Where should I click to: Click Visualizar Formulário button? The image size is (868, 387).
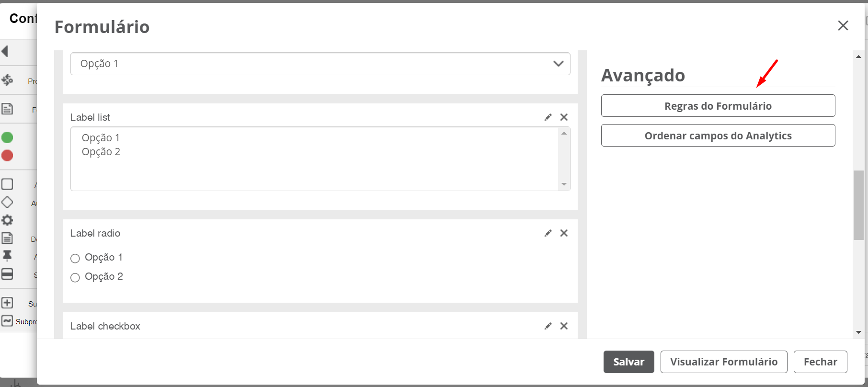pyautogui.click(x=724, y=362)
